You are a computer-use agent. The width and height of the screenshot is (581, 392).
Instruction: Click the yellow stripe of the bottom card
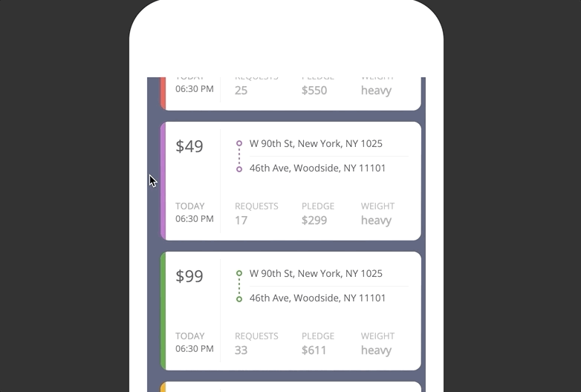point(163,387)
